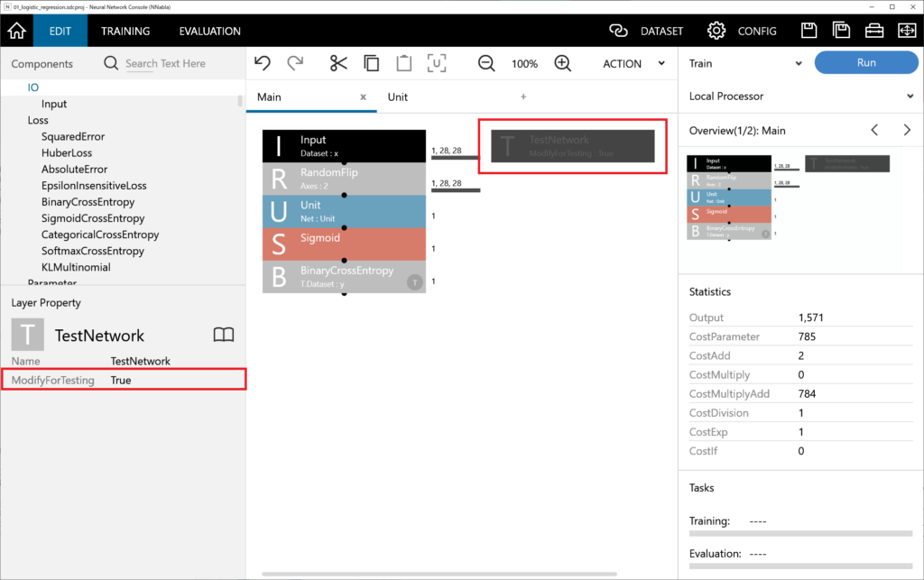Open CONFIG settings
Screen dimensions: 924x580
pyautogui.click(x=744, y=30)
